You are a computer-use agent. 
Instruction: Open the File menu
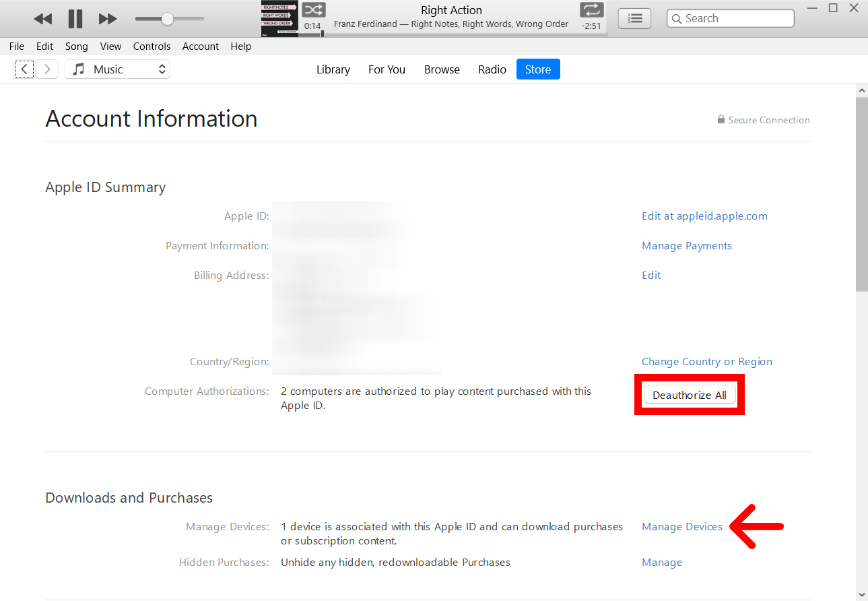click(17, 46)
